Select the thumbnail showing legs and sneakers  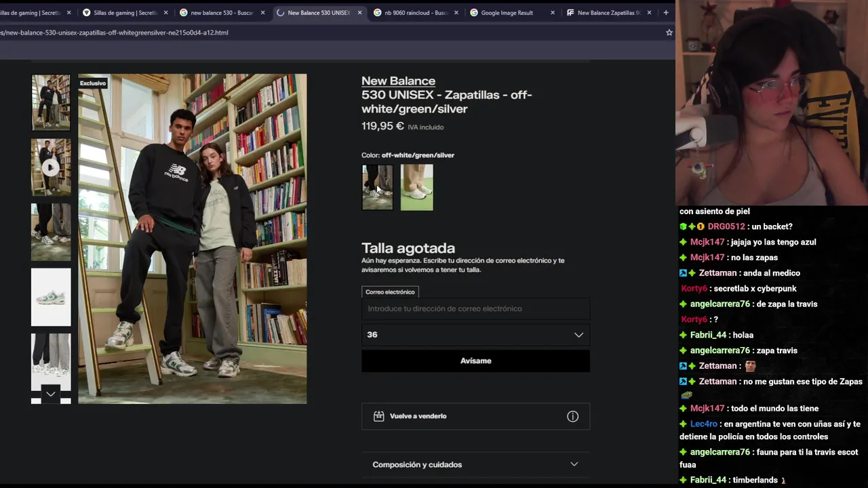click(51, 232)
